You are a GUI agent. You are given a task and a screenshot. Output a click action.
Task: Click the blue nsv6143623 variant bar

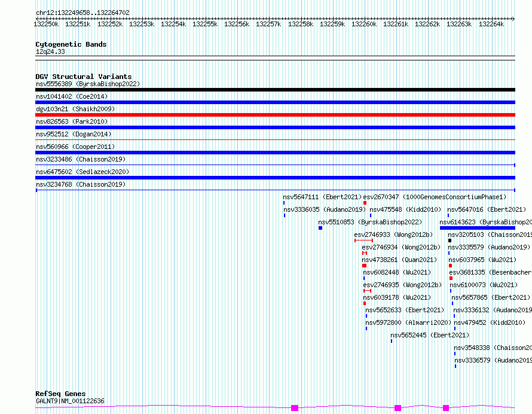478,228
